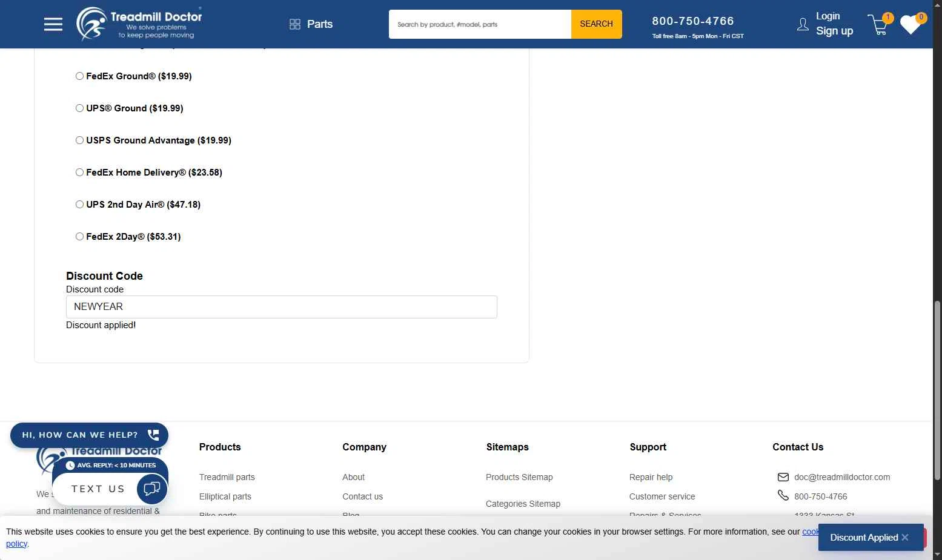Click the email envelope icon in Contact Us
The image size is (942, 560).
[783, 477]
